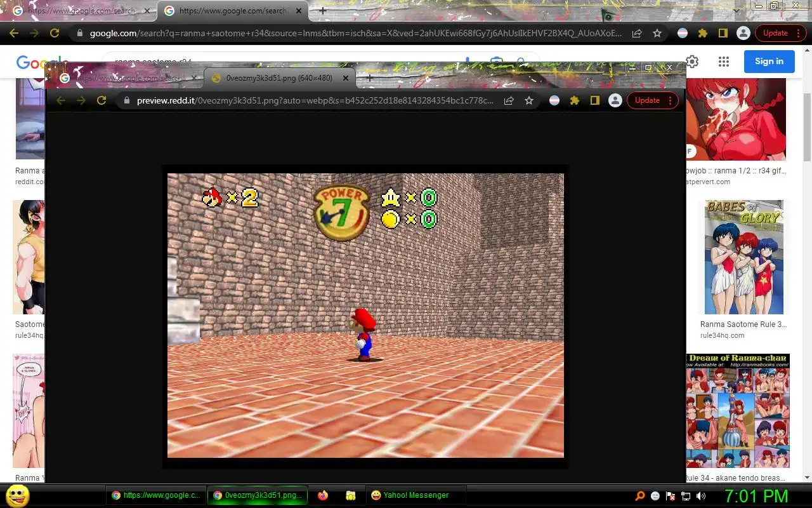Image resolution: width=812 pixels, height=508 pixels.
Task: Toggle side panel icon in front window
Action: pyautogui.click(x=594, y=100)
